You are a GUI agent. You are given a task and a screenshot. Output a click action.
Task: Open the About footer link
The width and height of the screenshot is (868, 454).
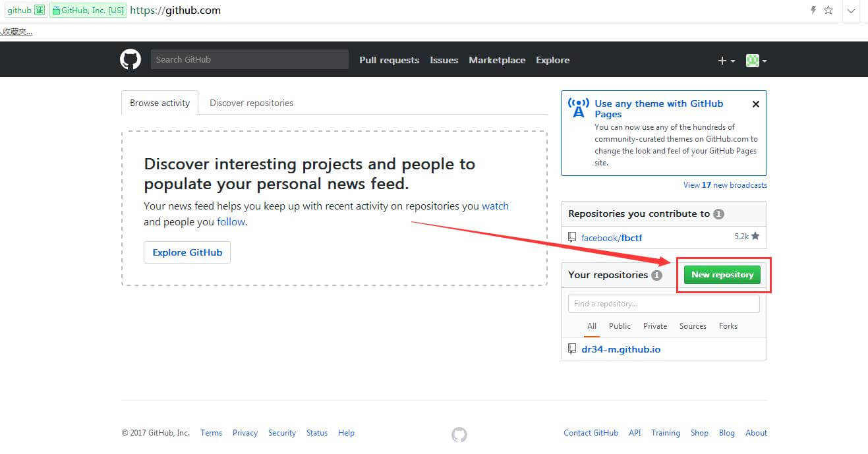(756, 433)
